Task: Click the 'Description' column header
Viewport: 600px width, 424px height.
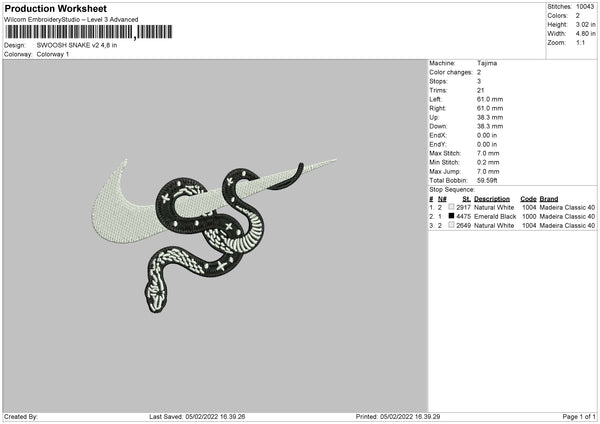Action: [x=492, y=199]
